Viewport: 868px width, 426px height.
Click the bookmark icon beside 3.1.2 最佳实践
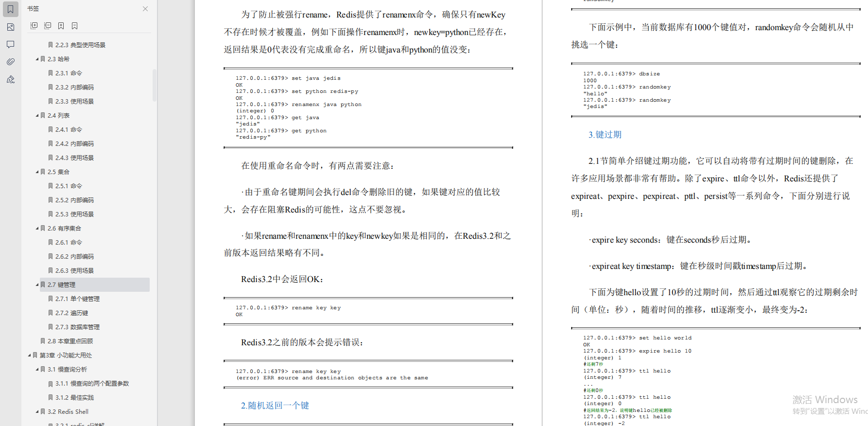coord(51,397)
